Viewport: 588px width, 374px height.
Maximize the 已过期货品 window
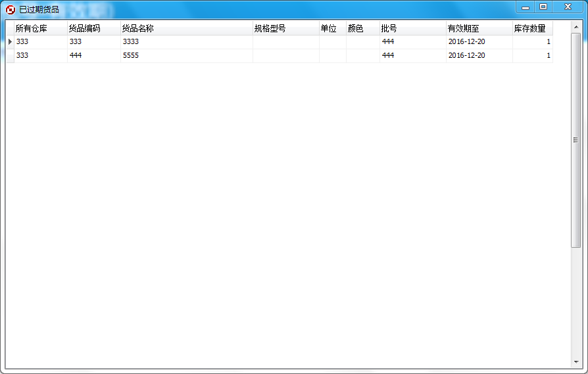[543, 7]
